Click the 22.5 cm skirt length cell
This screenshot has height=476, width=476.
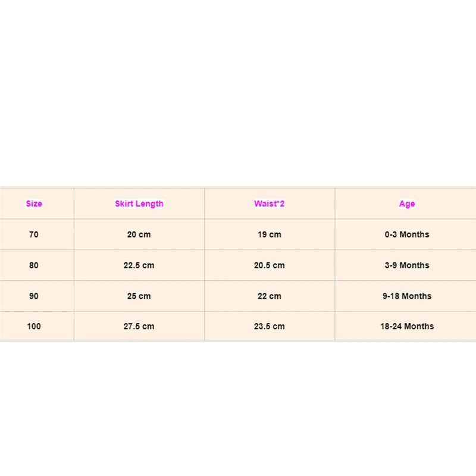pyautogui.click(x=139, y=265)
